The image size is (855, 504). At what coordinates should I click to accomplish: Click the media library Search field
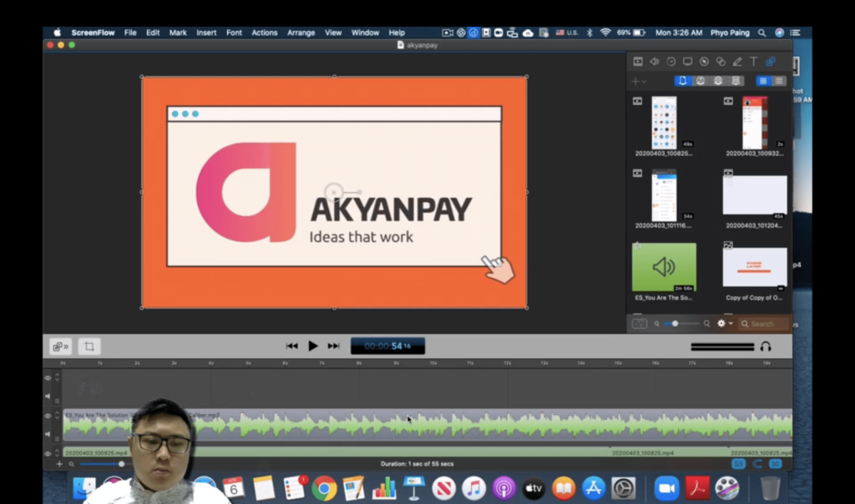click(763, 324)
